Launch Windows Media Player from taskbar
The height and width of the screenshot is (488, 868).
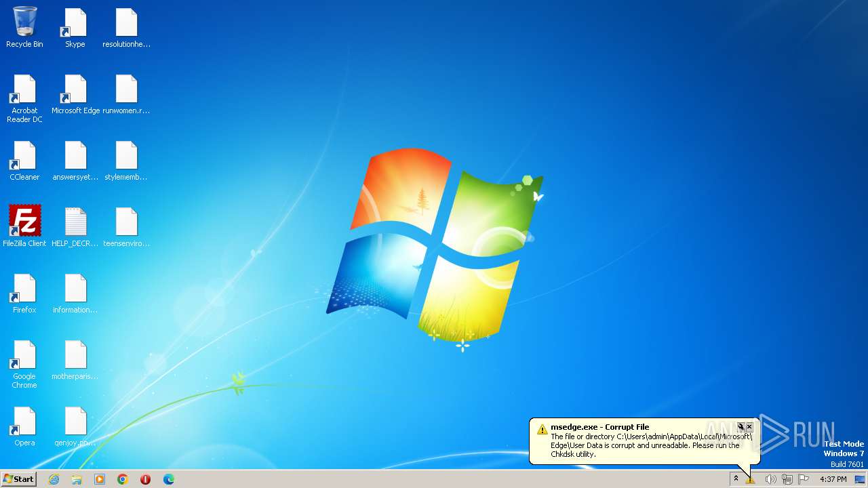pyautogui.click(x=100, y=479)
